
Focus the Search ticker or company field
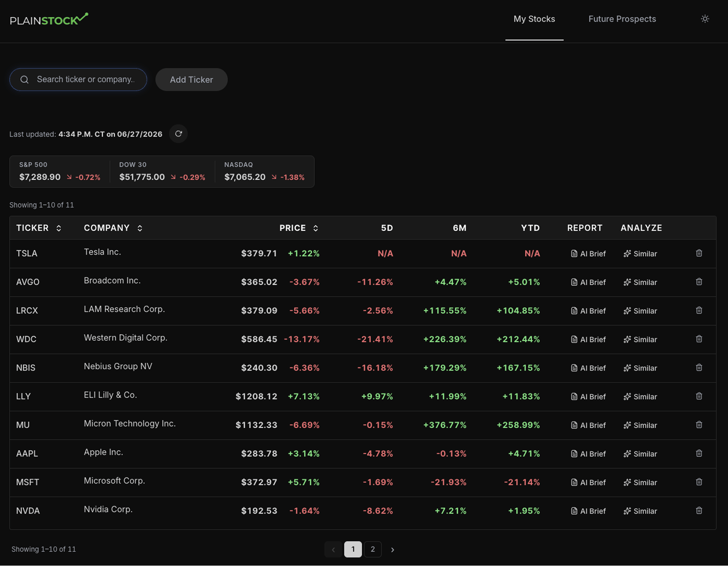click(x=78, y=80)
